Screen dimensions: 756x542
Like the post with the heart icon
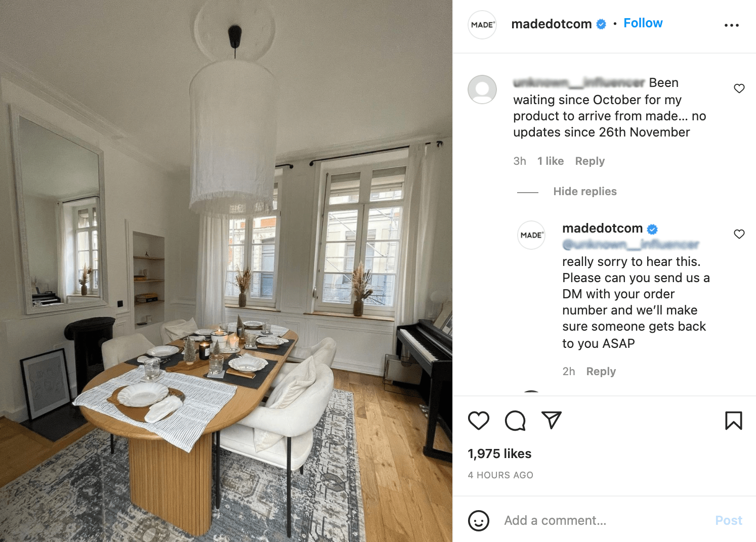[478, 421]
